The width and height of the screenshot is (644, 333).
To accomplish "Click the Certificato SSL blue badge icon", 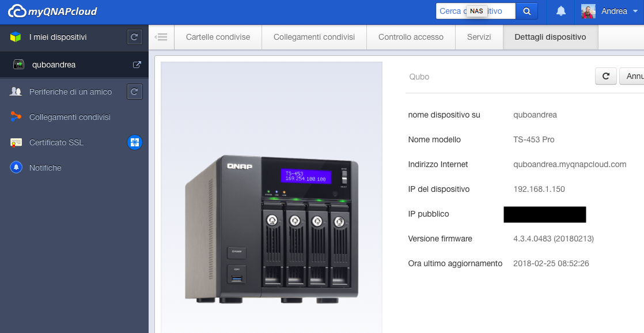I will coord(134,142).
